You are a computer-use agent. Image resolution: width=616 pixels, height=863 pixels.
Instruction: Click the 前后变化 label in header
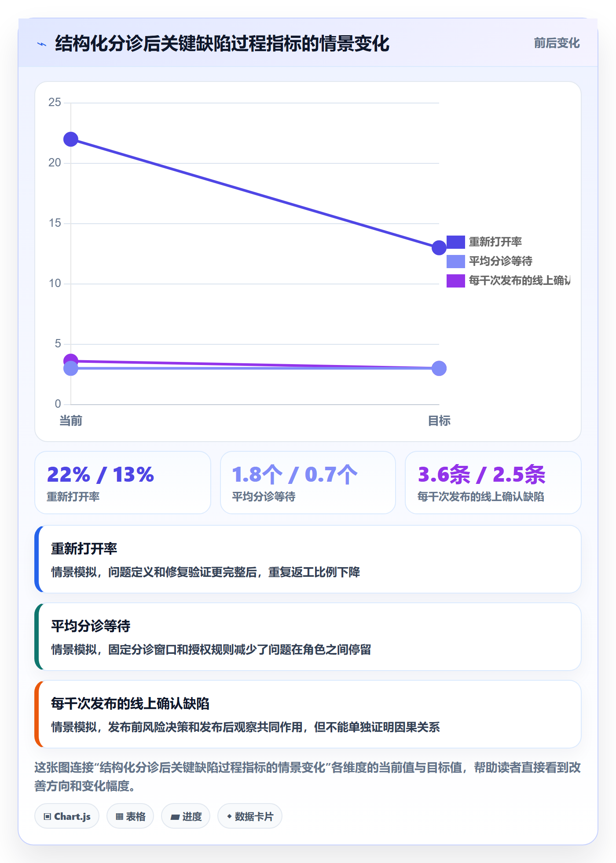pyautogui.click(x=557, y=43)
